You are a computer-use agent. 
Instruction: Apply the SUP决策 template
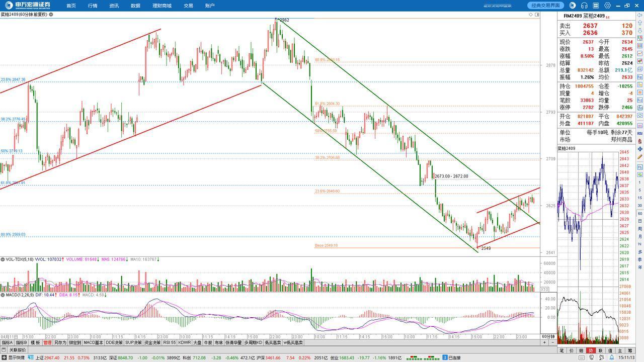coord(133,342)
